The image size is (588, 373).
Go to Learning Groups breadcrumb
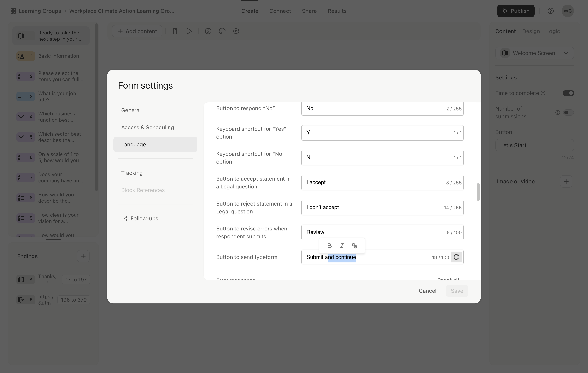pos(39,11)
